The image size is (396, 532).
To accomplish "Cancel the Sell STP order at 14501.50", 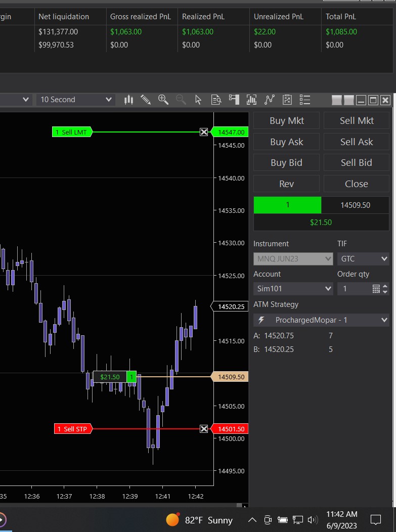I will (x=204, y=429).
